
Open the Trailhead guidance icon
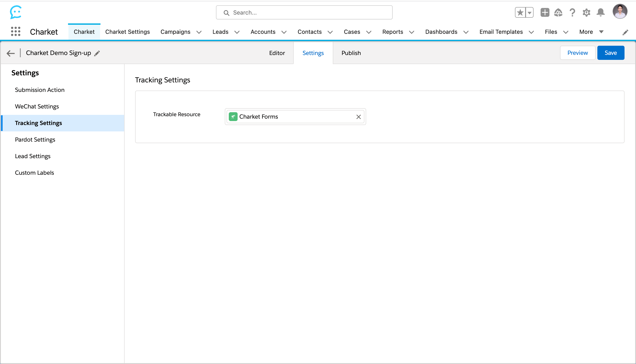click(x=558, y=13)
